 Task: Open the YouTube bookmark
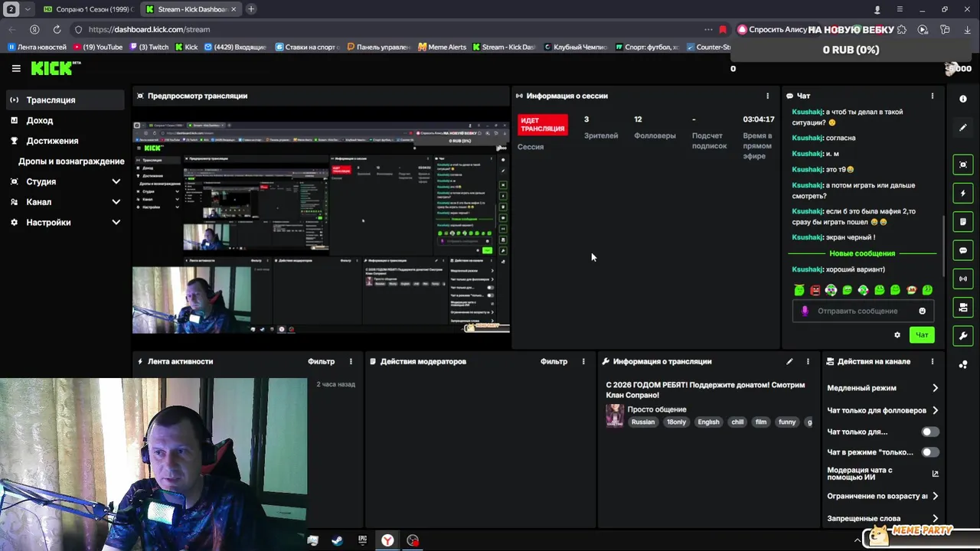(97, 47)
